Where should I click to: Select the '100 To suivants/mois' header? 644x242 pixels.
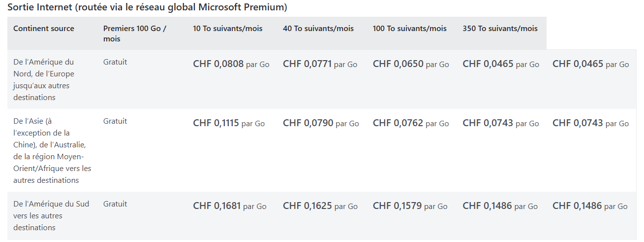(410, 29)
